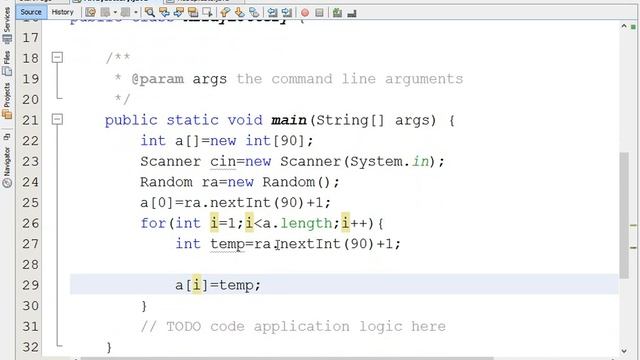Click Shift Line Left icon
Image resolution: width=640 pixels, height=360 pixels.
coord(272,13)
